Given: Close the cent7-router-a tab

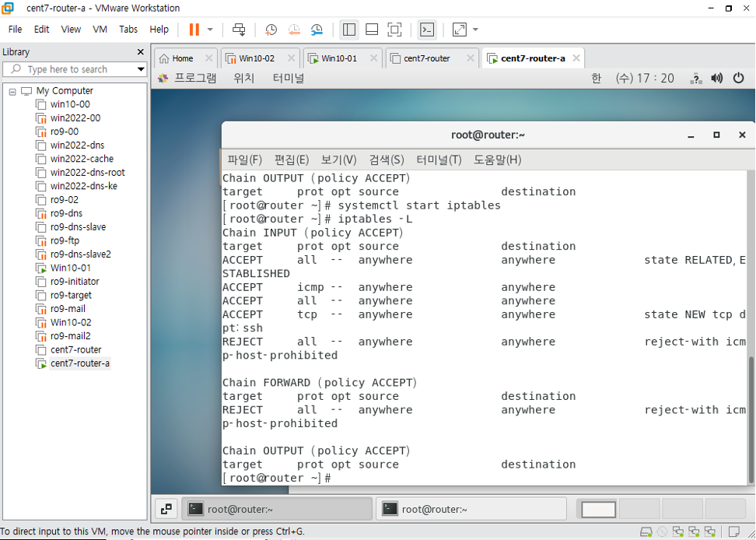Looking at the screenshot, I should [576, 58].
